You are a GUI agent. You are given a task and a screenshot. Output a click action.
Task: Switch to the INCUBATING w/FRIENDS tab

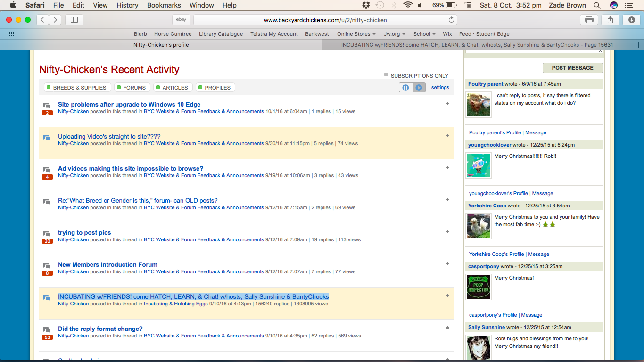click(x=477, y=45)
